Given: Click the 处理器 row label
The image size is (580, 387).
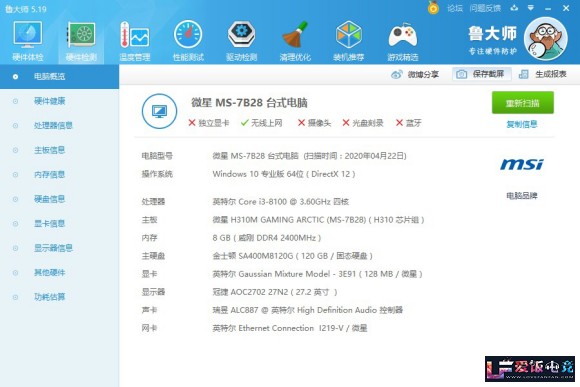Looking at the screenshot, I should (153, 202).
